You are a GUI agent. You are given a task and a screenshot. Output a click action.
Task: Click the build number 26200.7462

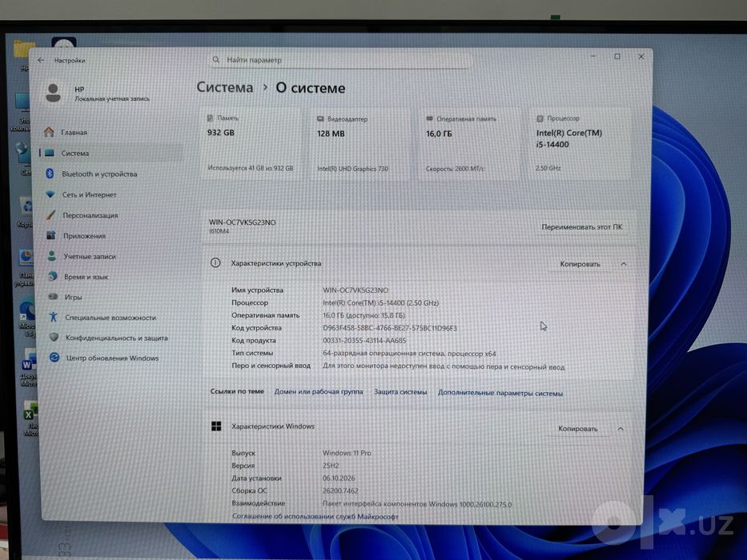(x=340, y=490)
